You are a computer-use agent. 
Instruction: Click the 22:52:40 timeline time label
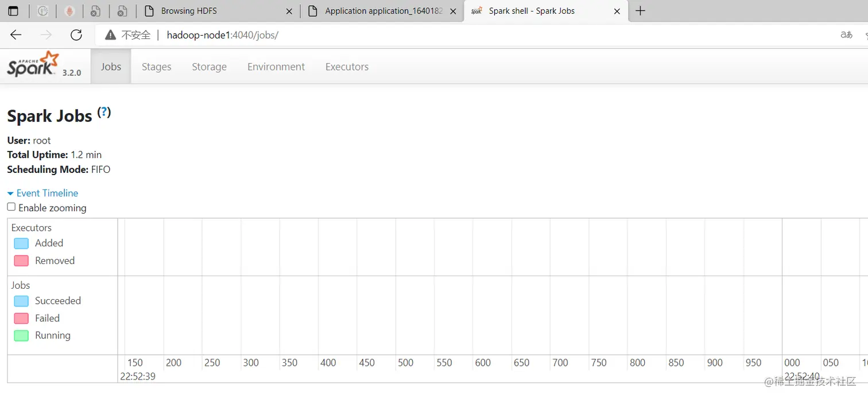pyautogui.click(x=802, y=377)
